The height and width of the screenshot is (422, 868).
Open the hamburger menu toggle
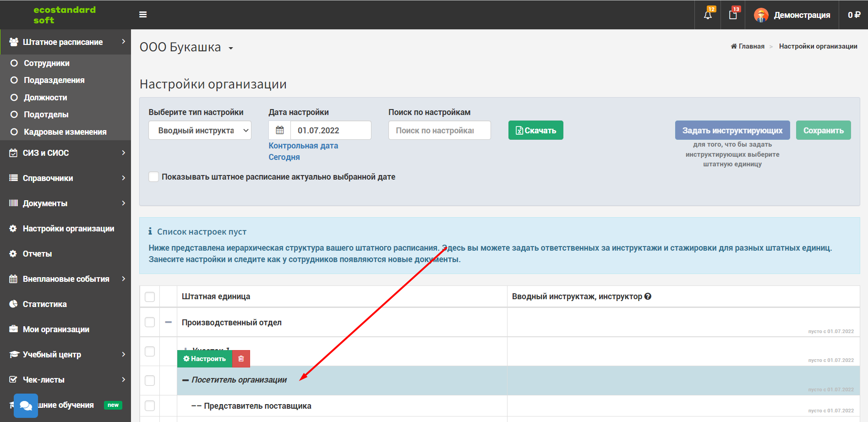[143, 15]
